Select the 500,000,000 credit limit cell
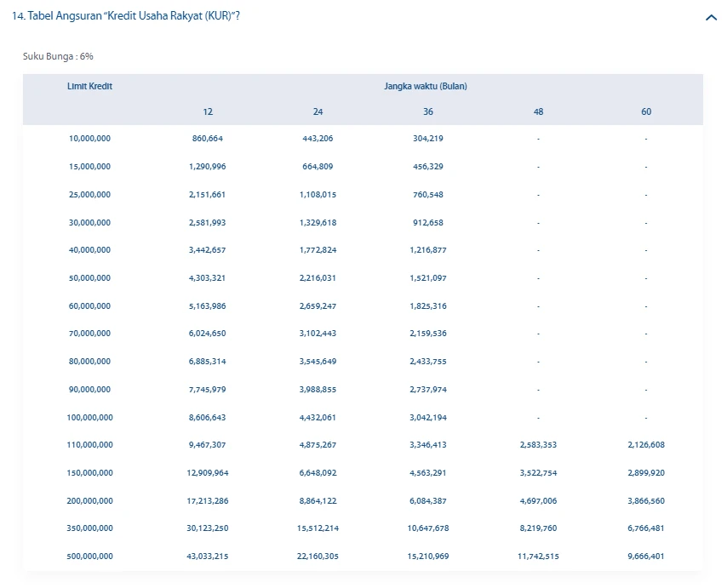 88,556
